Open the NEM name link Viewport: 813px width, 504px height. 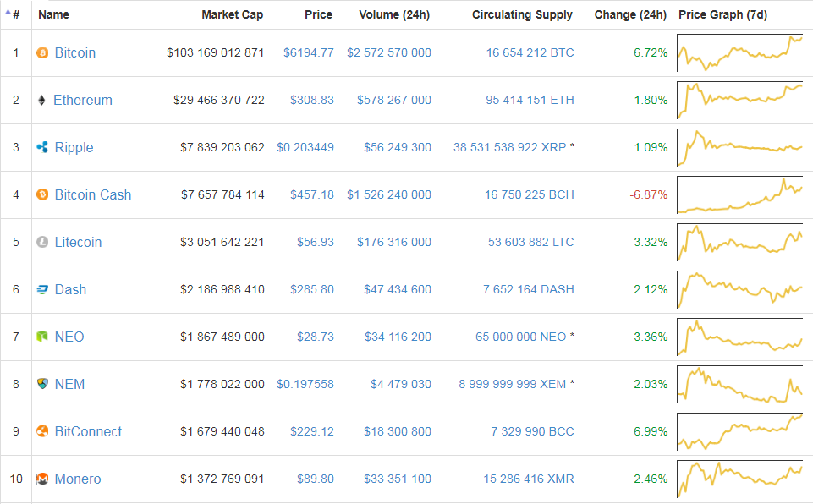[69, 384]
